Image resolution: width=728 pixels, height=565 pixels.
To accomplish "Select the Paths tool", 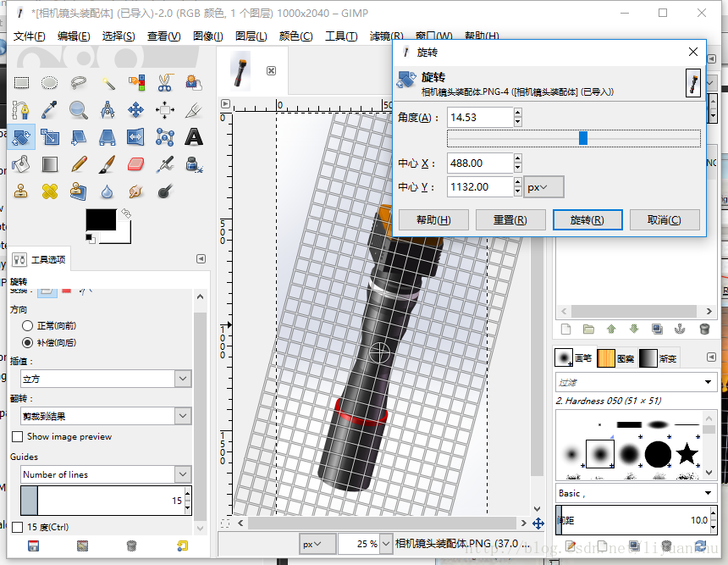I will tap(21, 110).
